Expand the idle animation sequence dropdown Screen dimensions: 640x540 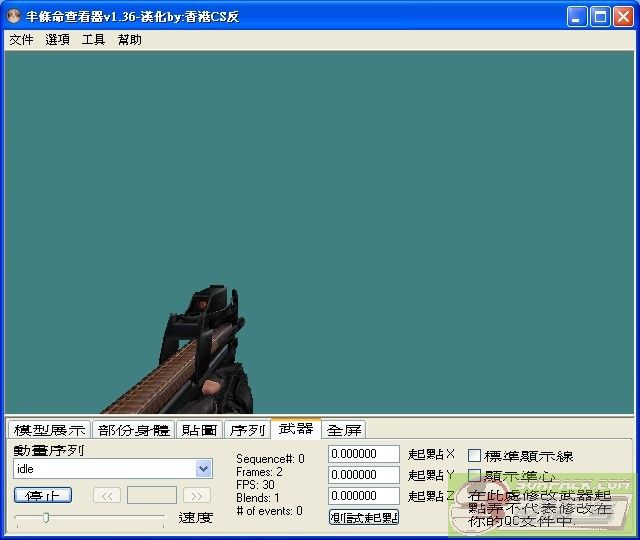tap(204, 469)
